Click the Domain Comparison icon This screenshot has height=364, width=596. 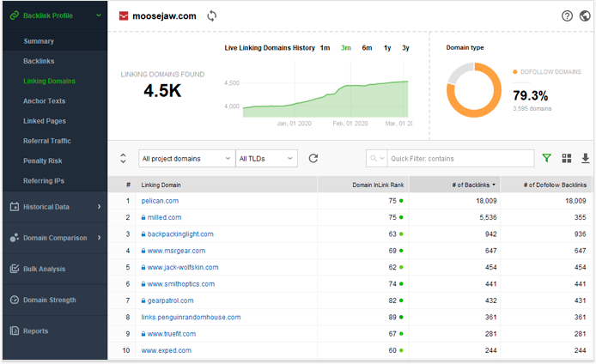tap(15, 238)
